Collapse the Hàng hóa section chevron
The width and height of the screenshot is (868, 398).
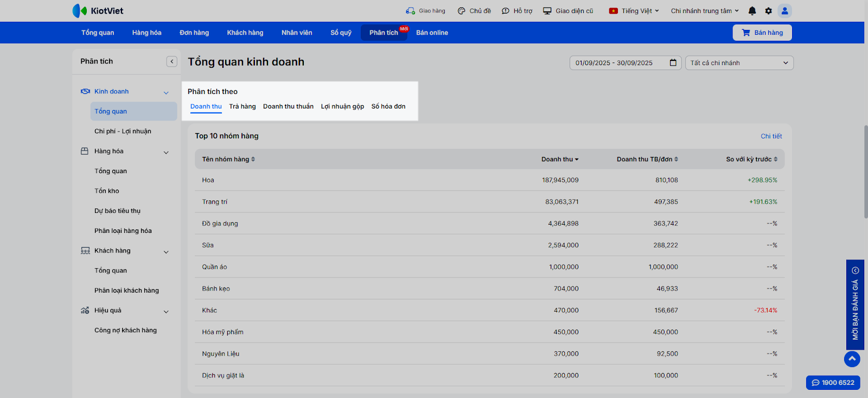[166, 152]
